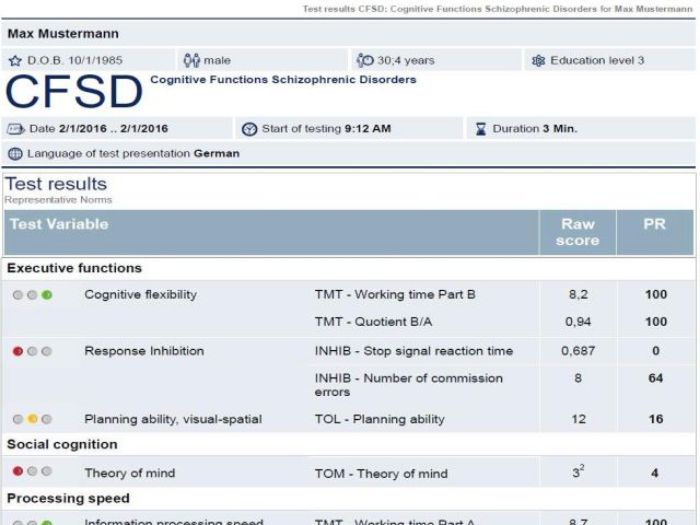
Task: Click raw score 8 for commission errors
Action: [578, 379]
